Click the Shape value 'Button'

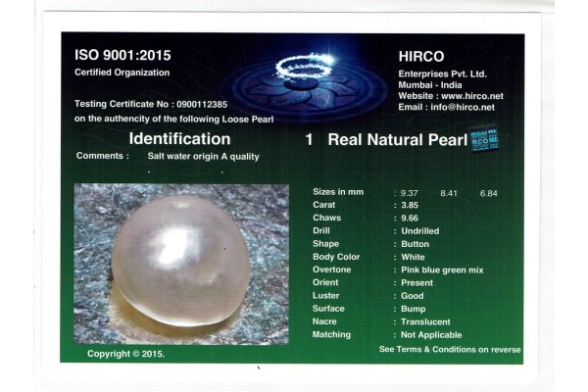[415, 244]
